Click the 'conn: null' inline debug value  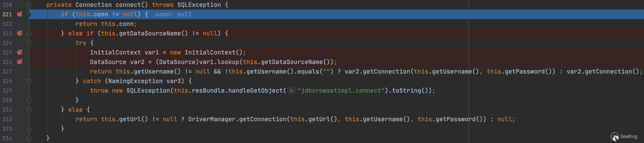click(173, 15)
